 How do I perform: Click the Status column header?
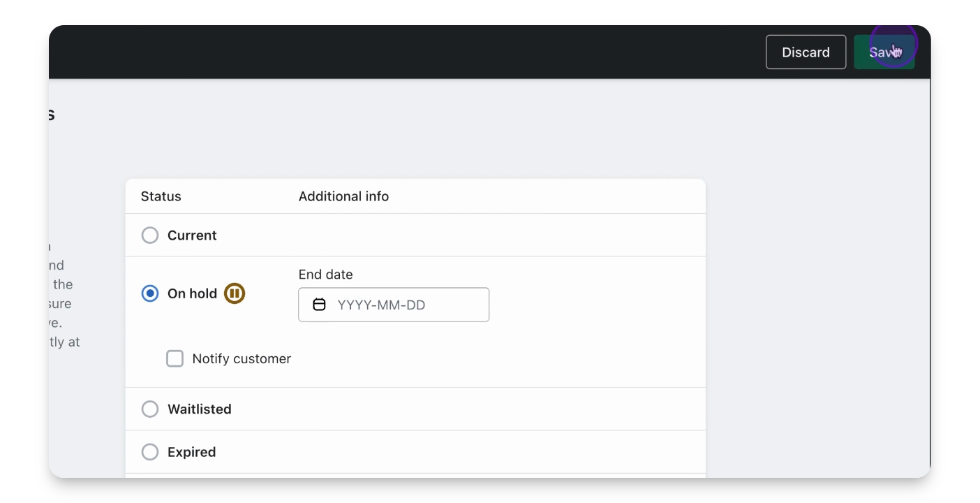tap(161, 196)
